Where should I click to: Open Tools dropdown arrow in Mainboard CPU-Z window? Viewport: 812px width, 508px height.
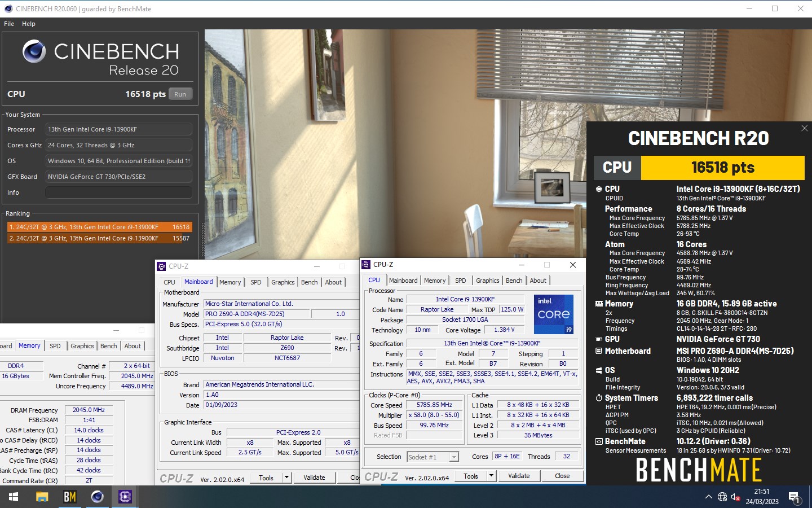click(286, 478)
